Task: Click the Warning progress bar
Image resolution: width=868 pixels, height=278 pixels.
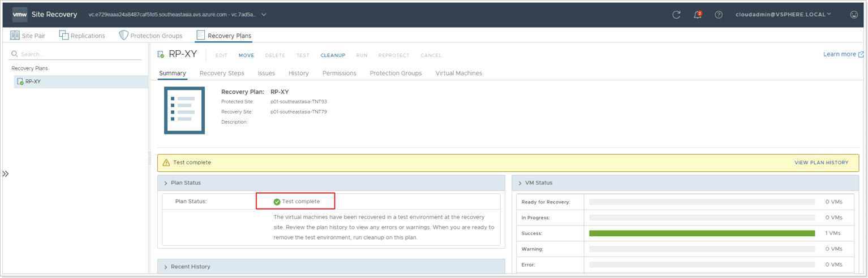Action: tap(702, 249)
